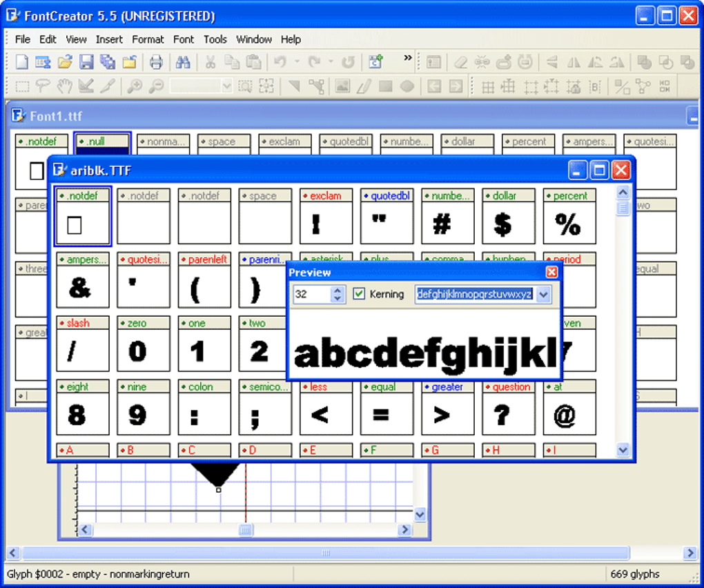Select the question glyph in ariblk.TTF
Screen dimensions: 704x588
point(508,408)
